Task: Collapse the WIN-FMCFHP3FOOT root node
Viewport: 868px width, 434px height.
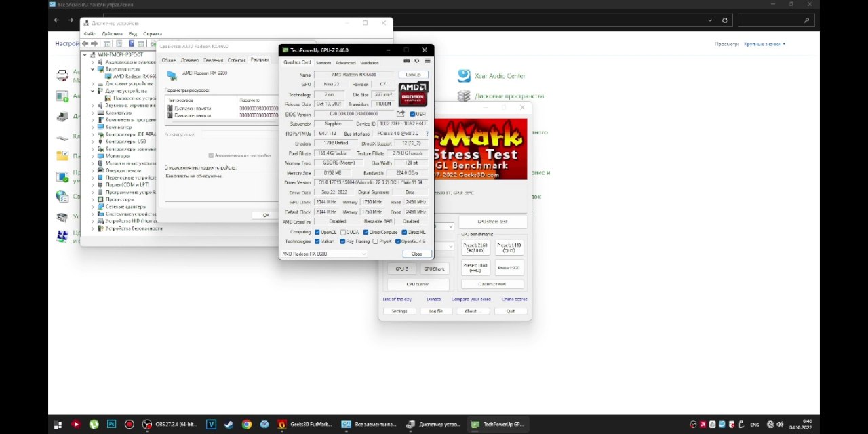Action: pos(85,54)
